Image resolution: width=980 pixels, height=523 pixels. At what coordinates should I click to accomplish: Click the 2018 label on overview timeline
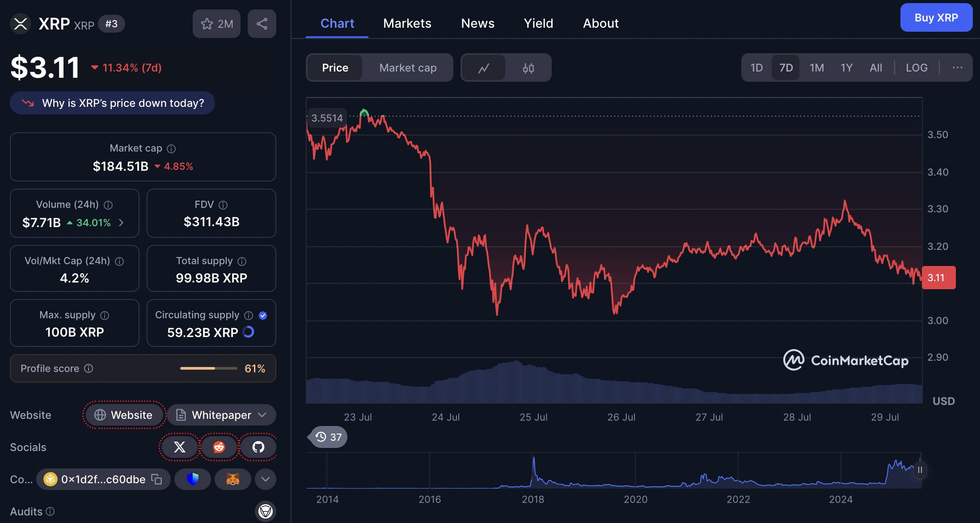coord(532,499)
